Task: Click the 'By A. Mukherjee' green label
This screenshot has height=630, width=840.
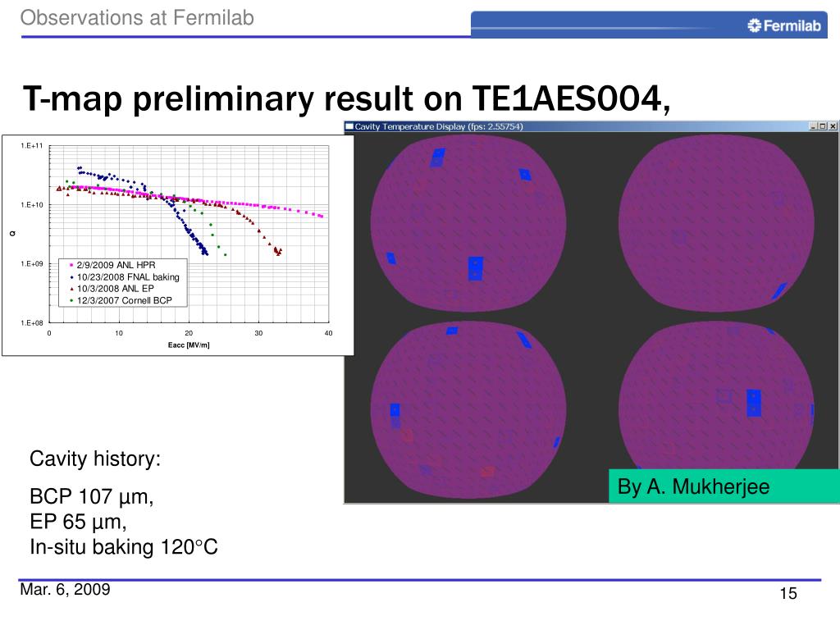Action: pyautogui.click(x=724, y=486)
